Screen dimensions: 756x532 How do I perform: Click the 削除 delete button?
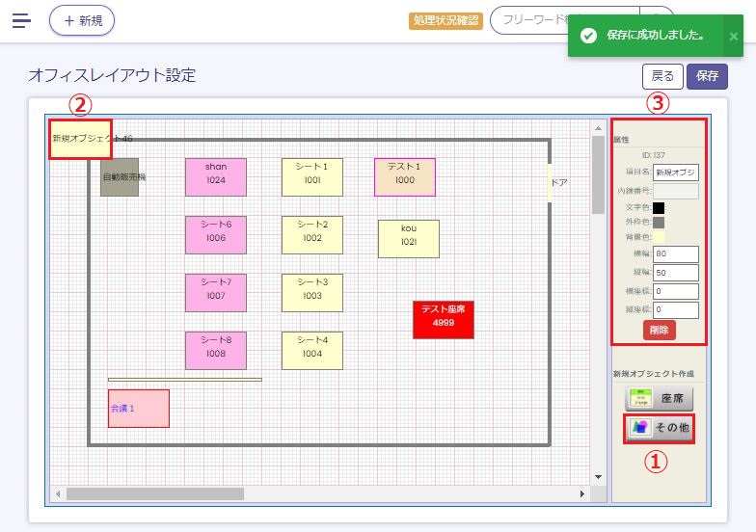click(x=660, y=330)
